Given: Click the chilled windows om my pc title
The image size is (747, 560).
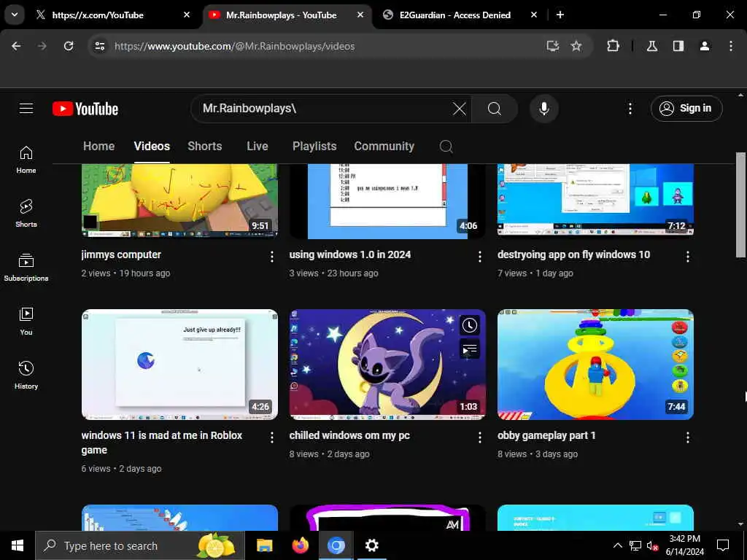Looking at the screenshot, I should (349, 435).
